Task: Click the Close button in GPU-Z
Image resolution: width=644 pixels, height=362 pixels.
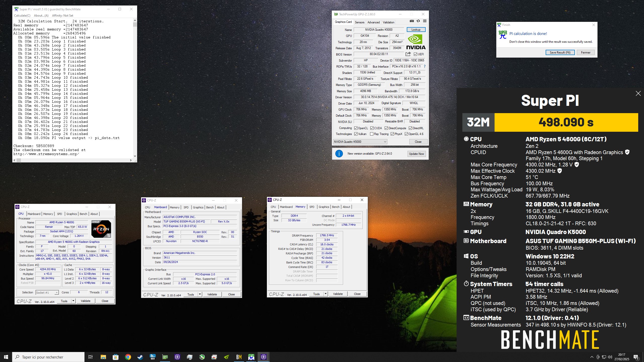Action: pyautogui.click(x=418, y=142)
